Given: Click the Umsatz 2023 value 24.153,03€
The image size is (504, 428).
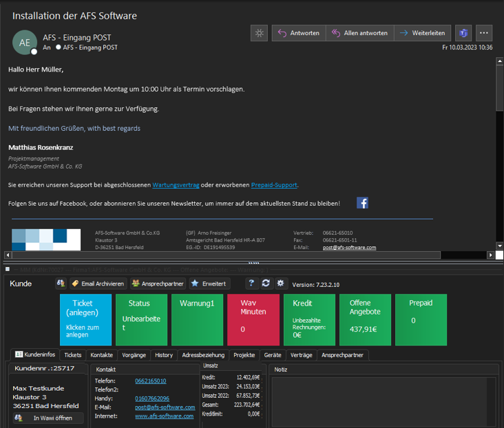Looking at the screenshot, I should [x=248, y=387].
